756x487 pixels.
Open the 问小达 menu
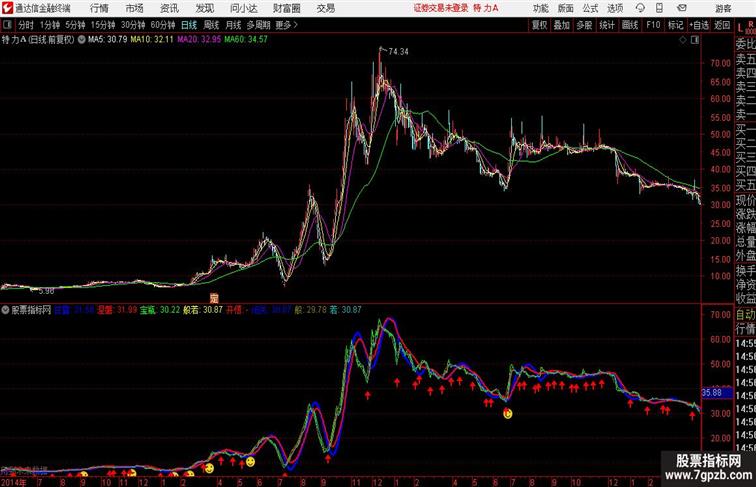(243, 9)
